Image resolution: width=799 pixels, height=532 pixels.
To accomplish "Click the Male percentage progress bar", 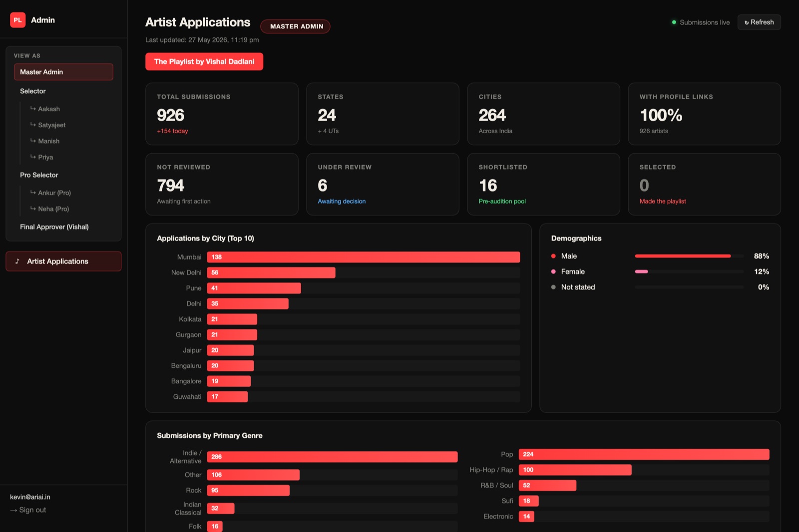I will click(x=689, y=256).
